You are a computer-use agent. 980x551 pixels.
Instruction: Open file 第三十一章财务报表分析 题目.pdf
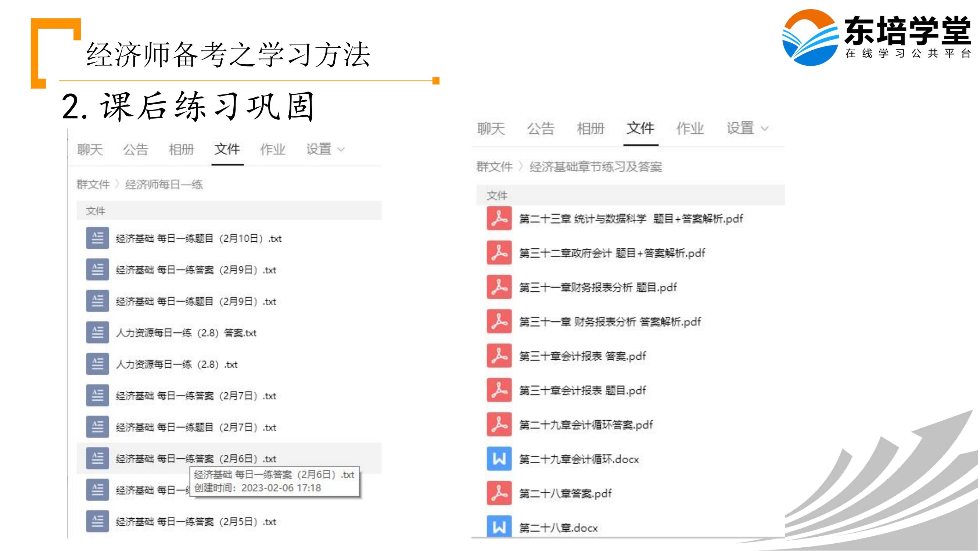tap(597, 288)
